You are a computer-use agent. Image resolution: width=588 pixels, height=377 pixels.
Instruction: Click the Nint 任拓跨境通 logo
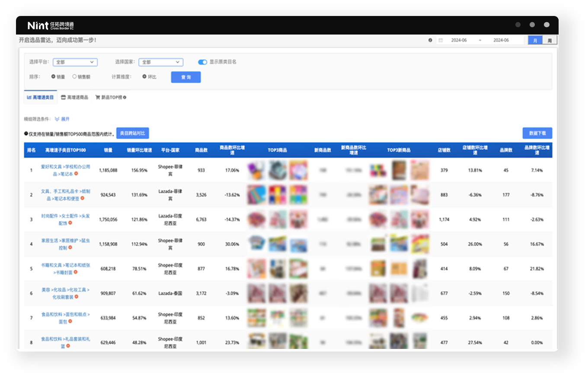pyautogui.click(x=51, y=25)
